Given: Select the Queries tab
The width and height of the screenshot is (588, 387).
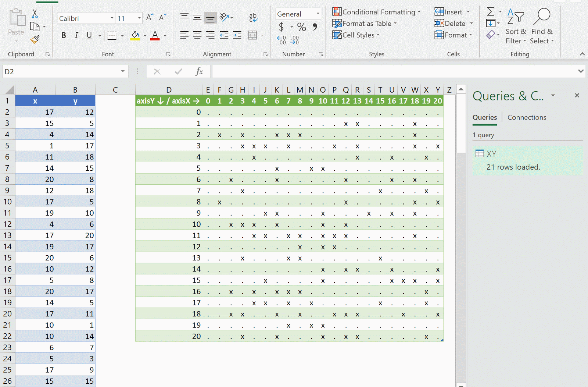Looking at the screenshot, I should (x=484, y=117).
